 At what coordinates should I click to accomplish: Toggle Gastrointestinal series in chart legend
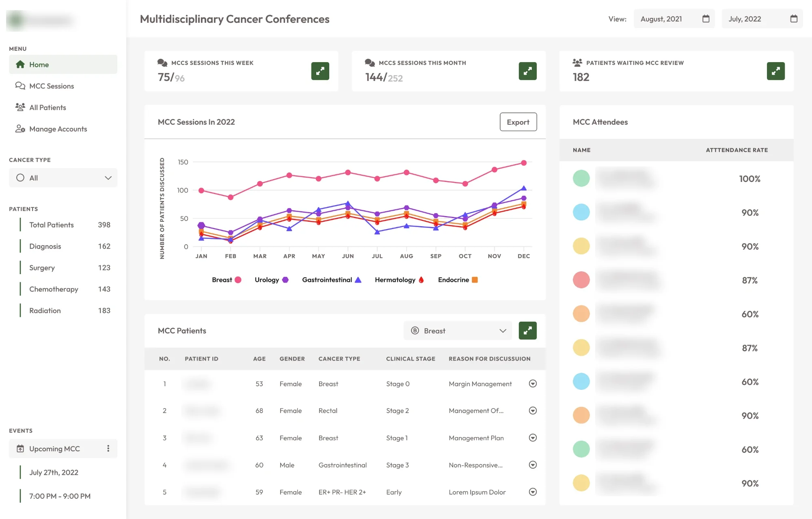tap(332, 280)
